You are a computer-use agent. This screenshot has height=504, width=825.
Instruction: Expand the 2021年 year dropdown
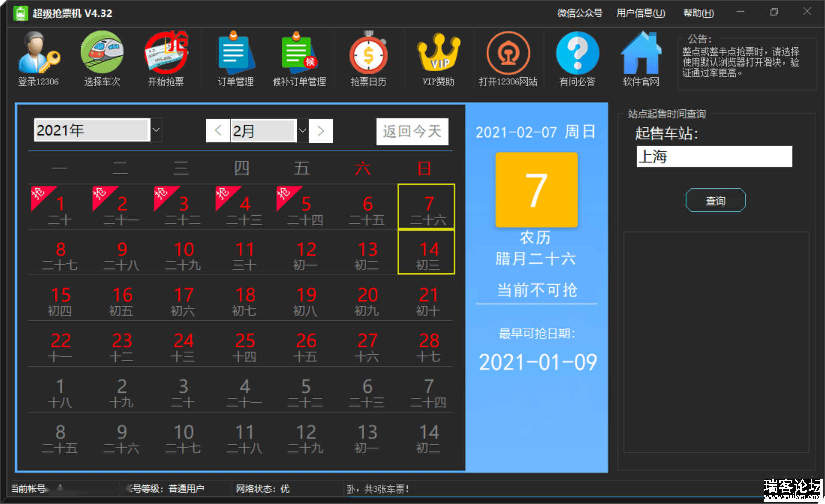(156, 130)
